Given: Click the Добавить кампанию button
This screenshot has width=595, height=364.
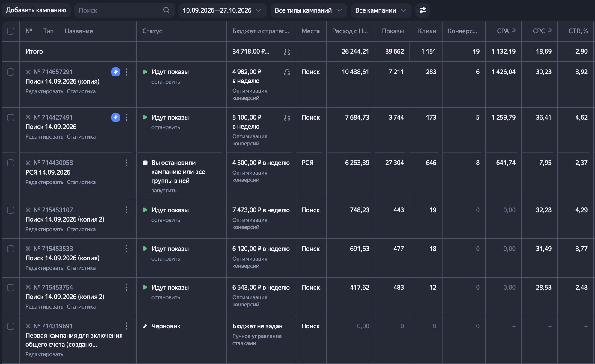Looking at the screenshot, I should point(36,10).
